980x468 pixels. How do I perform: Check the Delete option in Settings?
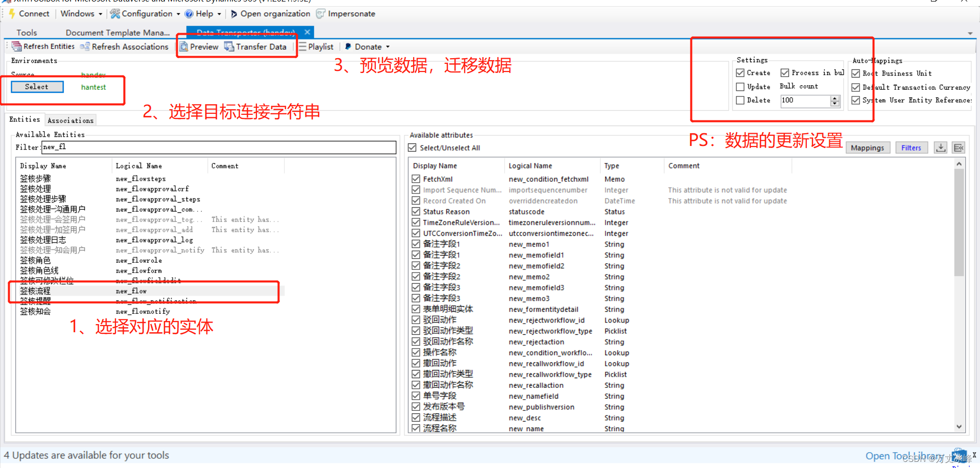[x=740, y=100]
